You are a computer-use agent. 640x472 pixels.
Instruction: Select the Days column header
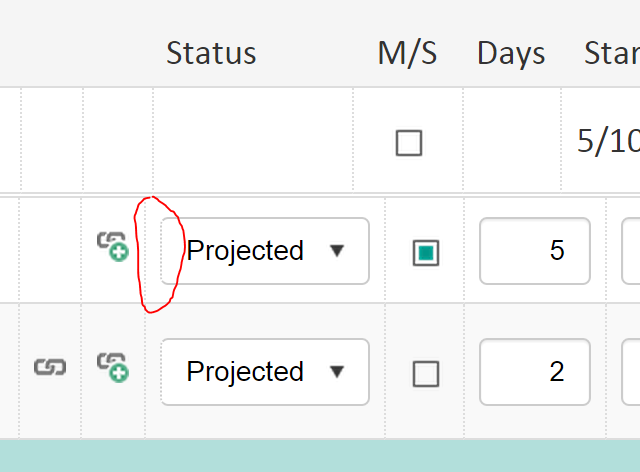pyautogui.click(x=511, y=53)
